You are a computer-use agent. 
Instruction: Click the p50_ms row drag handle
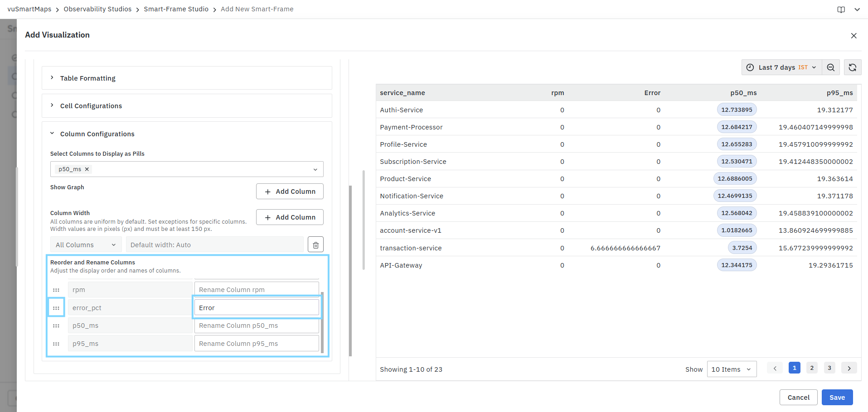56,326
